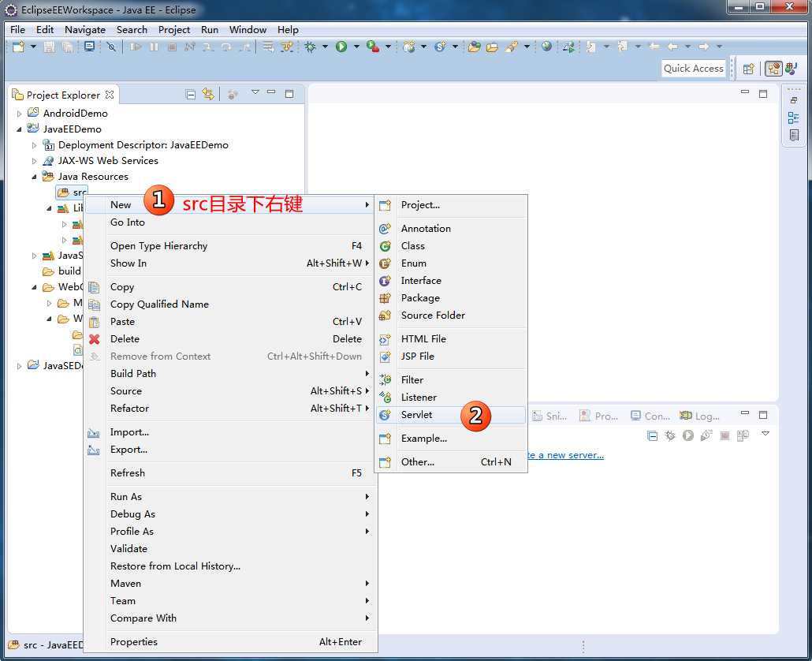This screenshot has width=812, height=661.
Task: Click the Interface icon in New submenu
Action: pos(385,281)
